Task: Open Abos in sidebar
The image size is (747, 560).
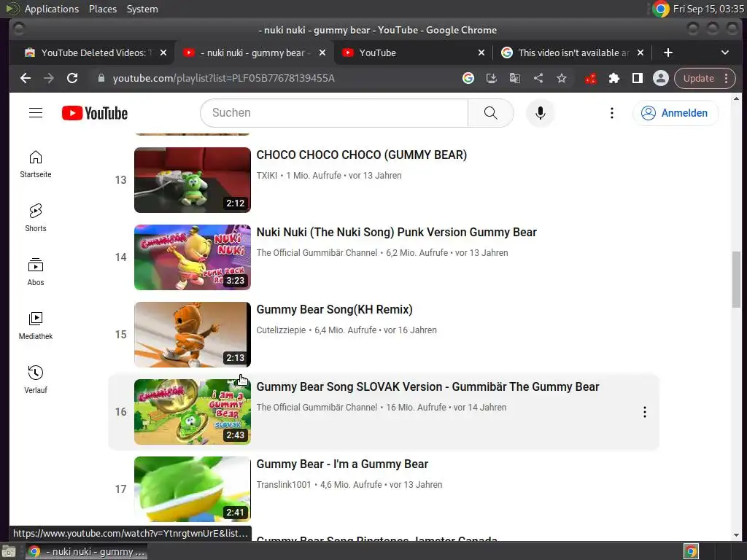Action: [36, 271]
